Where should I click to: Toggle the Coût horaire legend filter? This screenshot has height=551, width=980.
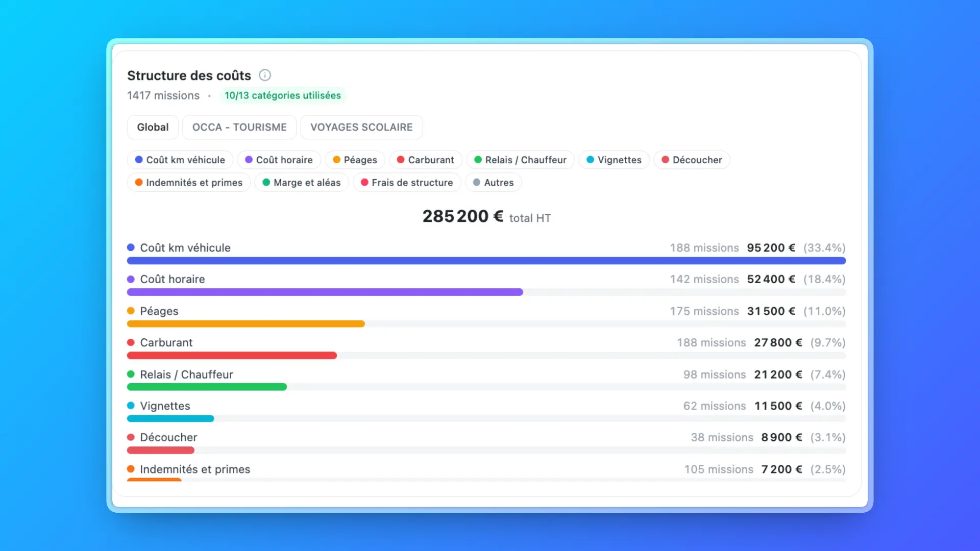tap(279, 160)
